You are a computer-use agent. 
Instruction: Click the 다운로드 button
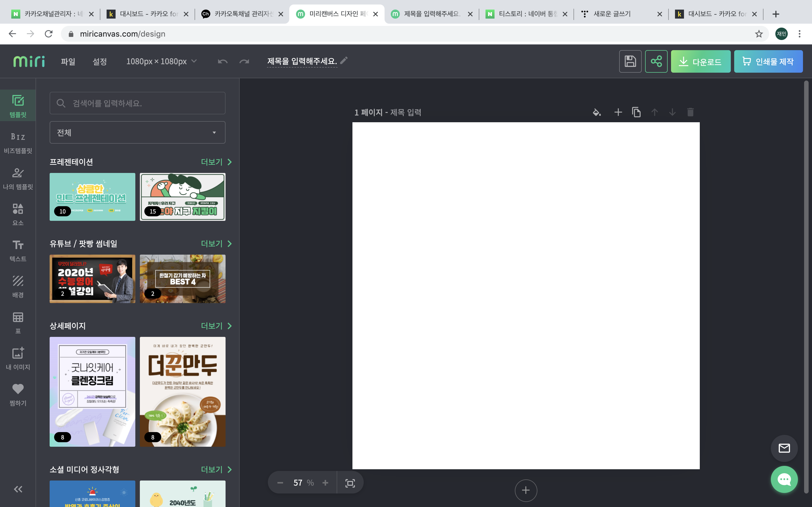[x=700, y=62]
